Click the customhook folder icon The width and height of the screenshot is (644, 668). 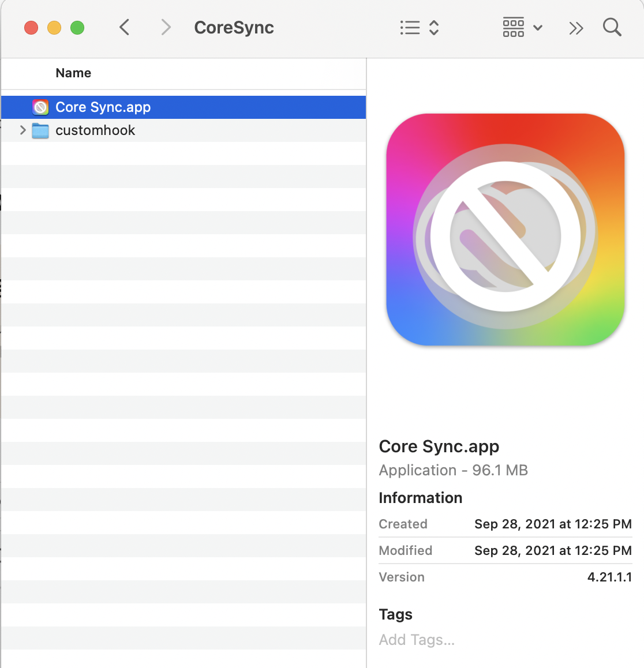point(40,130)
